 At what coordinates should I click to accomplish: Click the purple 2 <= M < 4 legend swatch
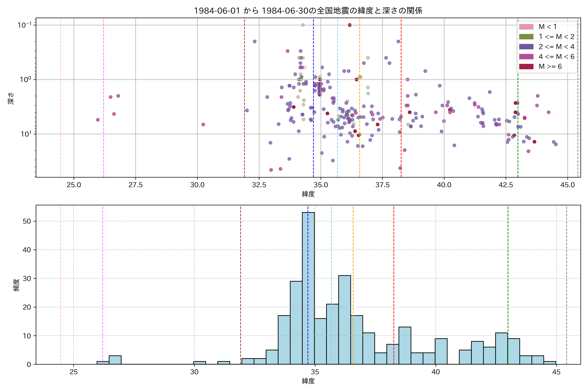click(x=526, y=47)
